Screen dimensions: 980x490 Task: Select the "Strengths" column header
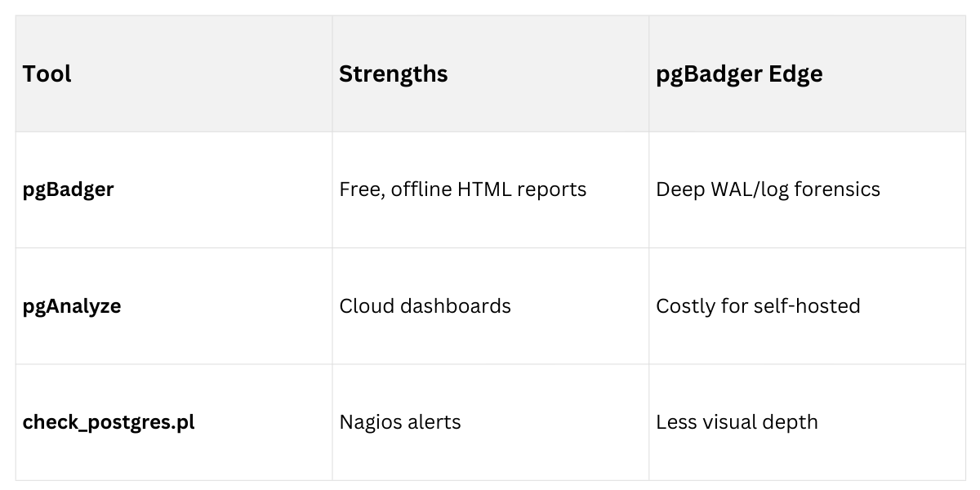pyautogui.click(x=393, y=74)
